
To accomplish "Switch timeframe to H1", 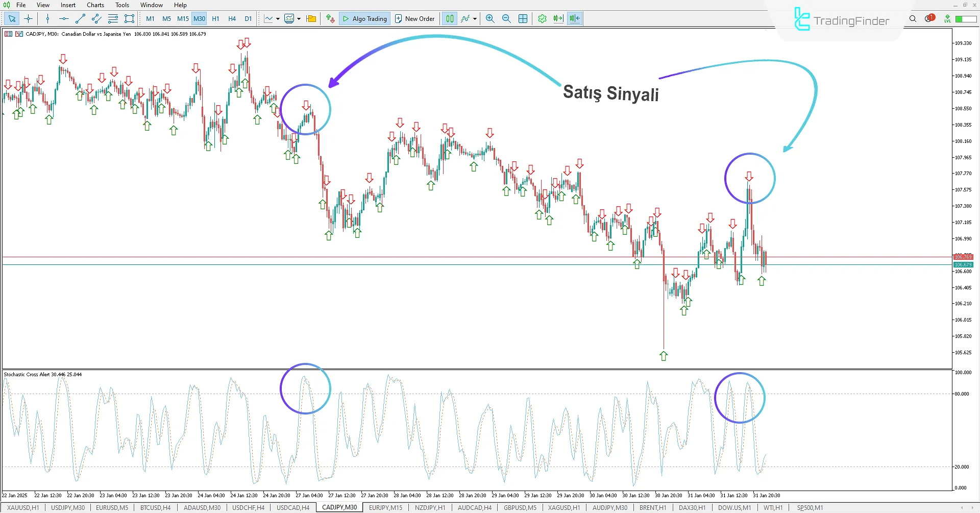I will coord(215,18).
